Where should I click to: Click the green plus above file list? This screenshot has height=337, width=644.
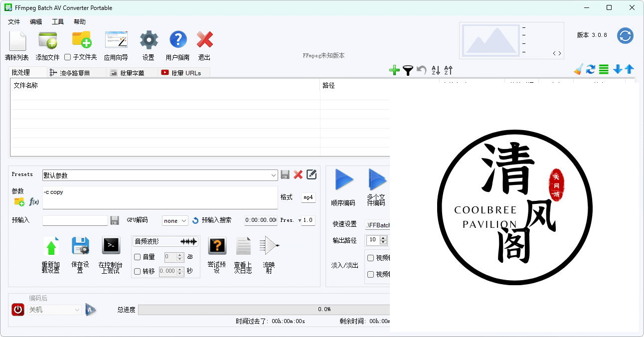click(x=394, y=70)
